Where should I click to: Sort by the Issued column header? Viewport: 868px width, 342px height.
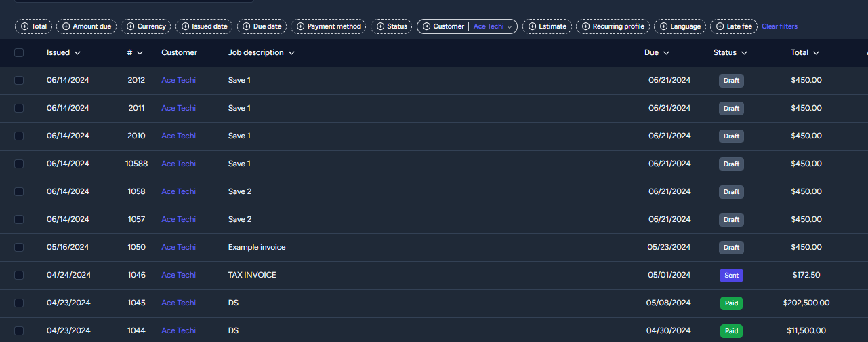click(x=63, y=53)
